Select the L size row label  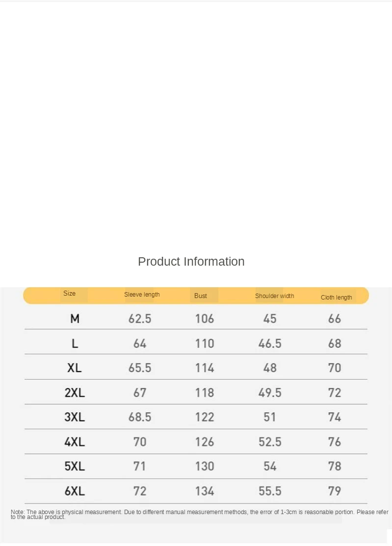75,344
